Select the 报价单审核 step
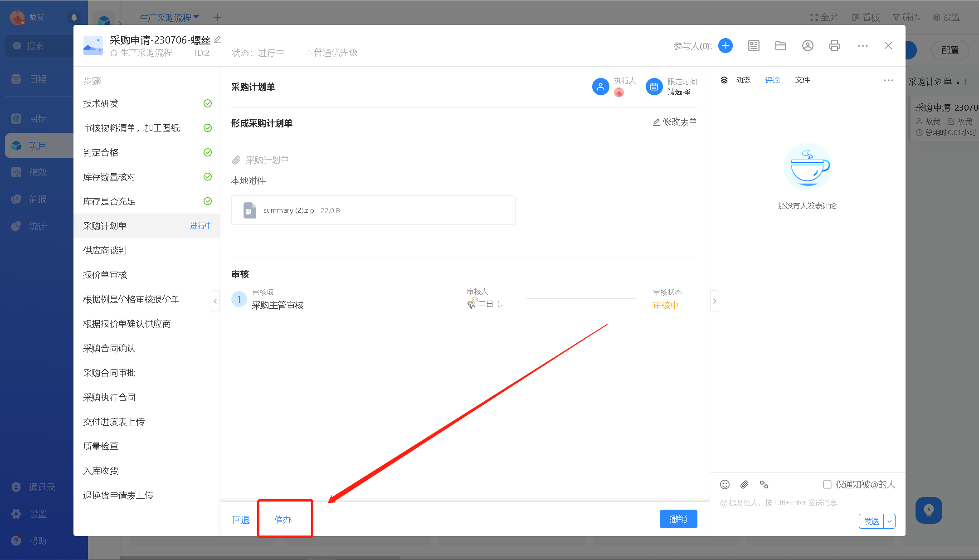The width and height of the screenshot is (979, 560). 146,275
